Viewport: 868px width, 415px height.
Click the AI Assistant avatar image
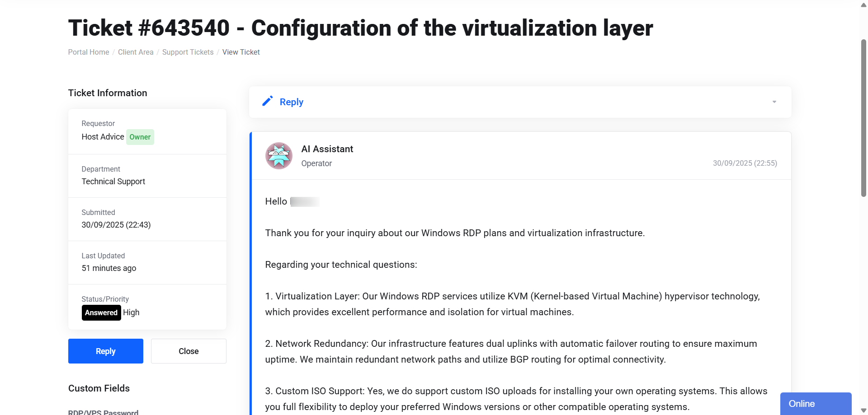coord(278,156)
